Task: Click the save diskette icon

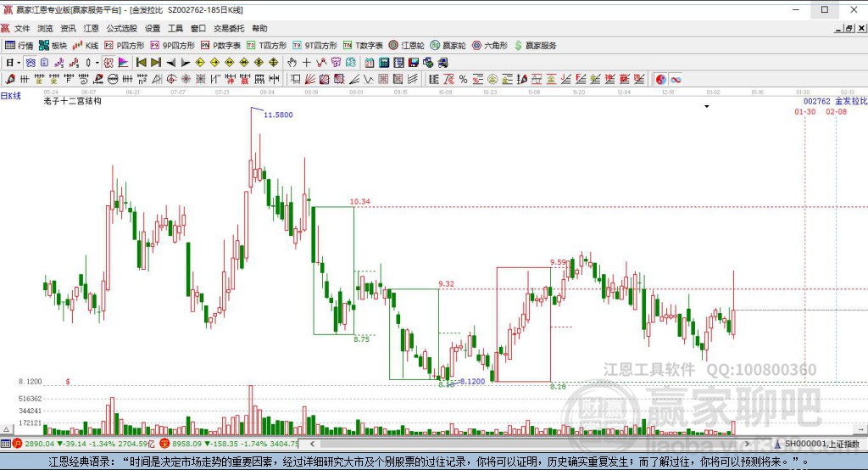Action: [413, 63]
